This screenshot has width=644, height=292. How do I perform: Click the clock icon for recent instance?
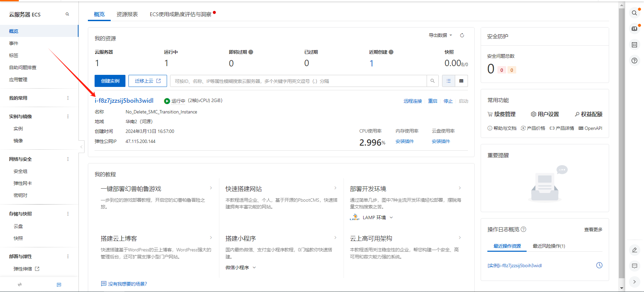599,265
